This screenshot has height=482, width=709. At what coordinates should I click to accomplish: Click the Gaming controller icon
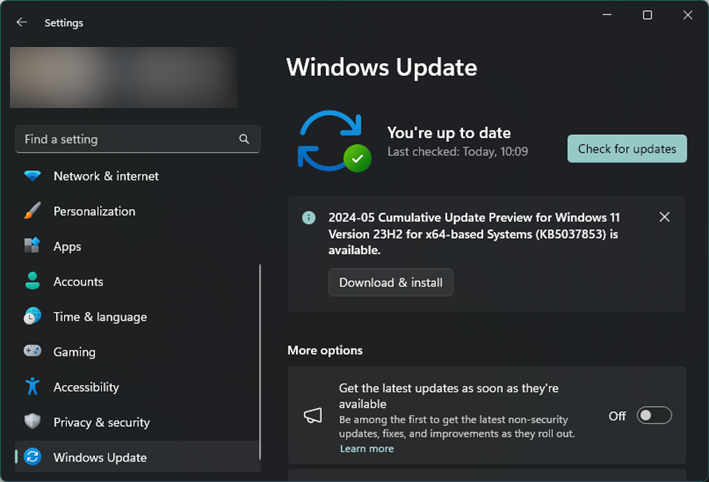(32, 351)
